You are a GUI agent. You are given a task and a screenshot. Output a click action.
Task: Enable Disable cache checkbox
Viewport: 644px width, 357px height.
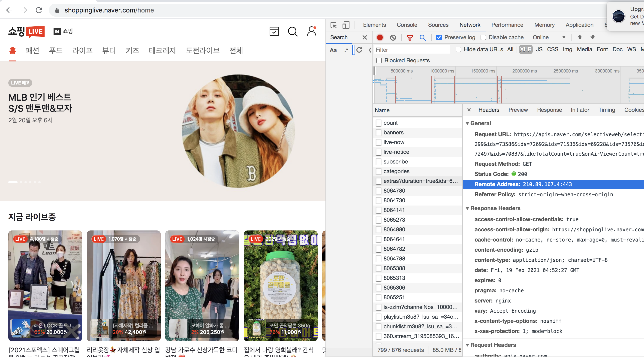click(x=483, y=38)
